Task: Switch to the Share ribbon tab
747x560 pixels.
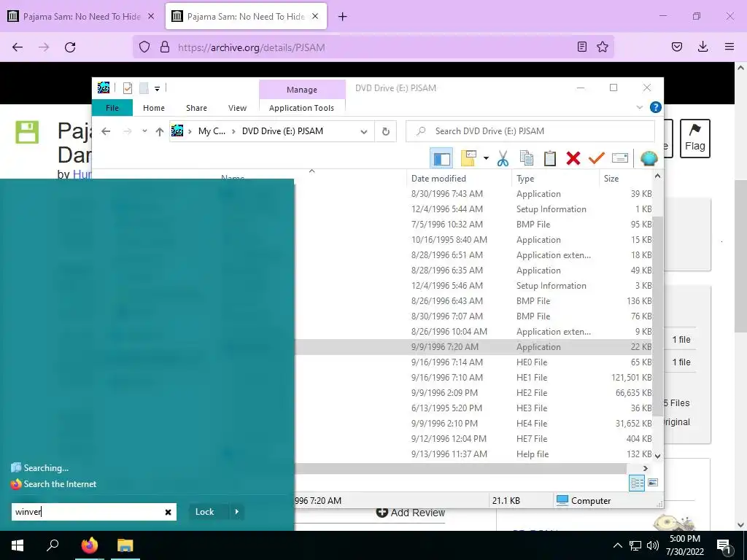Action: (x=197, y=108)
